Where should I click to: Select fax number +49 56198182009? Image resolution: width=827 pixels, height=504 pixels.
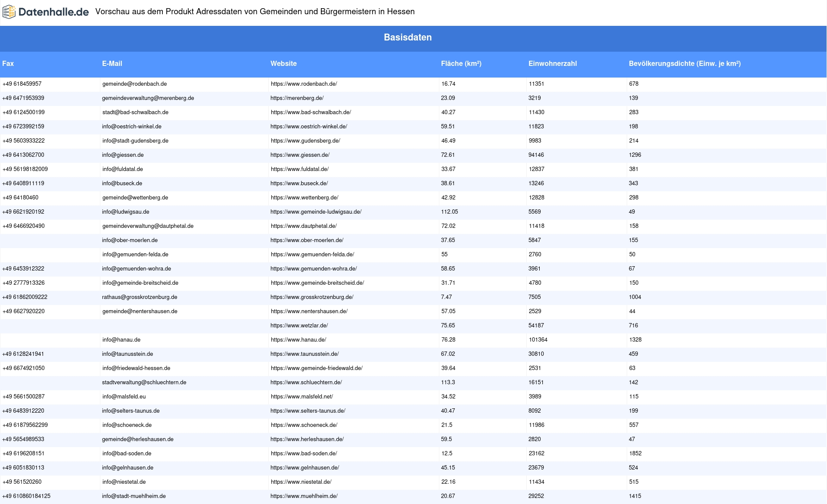click(25, 169)
